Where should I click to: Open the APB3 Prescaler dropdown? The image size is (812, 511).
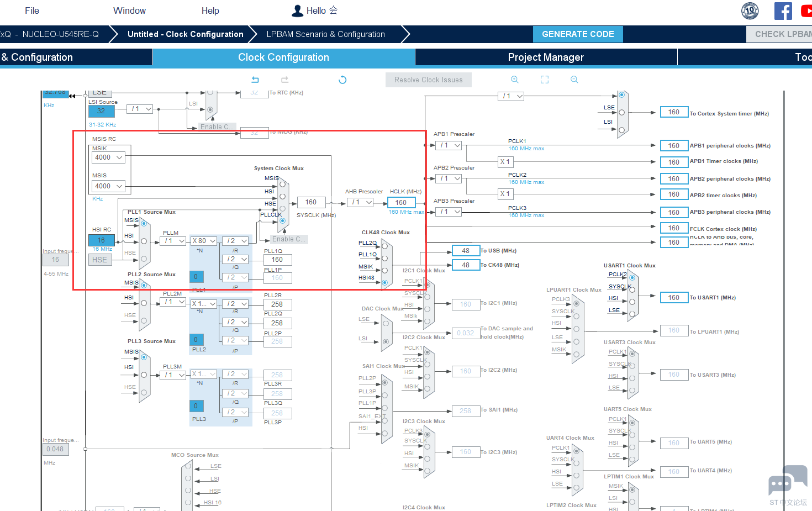(449, 212)
